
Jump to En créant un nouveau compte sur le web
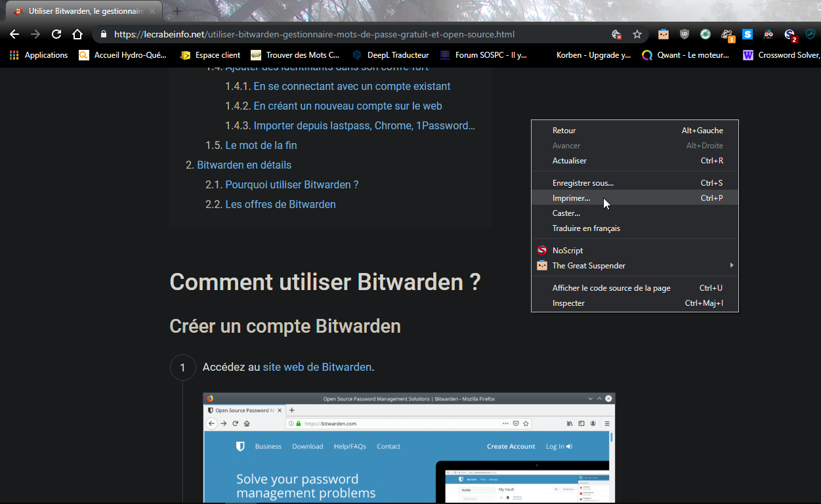pos(348,106)
